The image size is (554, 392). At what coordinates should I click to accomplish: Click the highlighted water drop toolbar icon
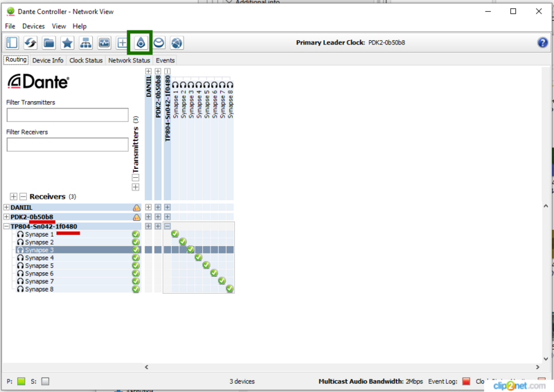(x=141, y=43)
